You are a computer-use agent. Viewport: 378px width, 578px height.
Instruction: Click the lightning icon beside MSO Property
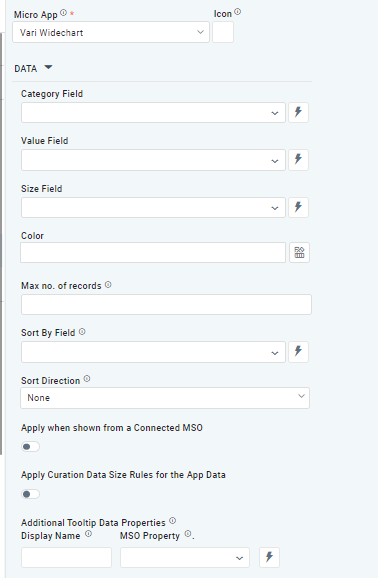tap(269, 557)
